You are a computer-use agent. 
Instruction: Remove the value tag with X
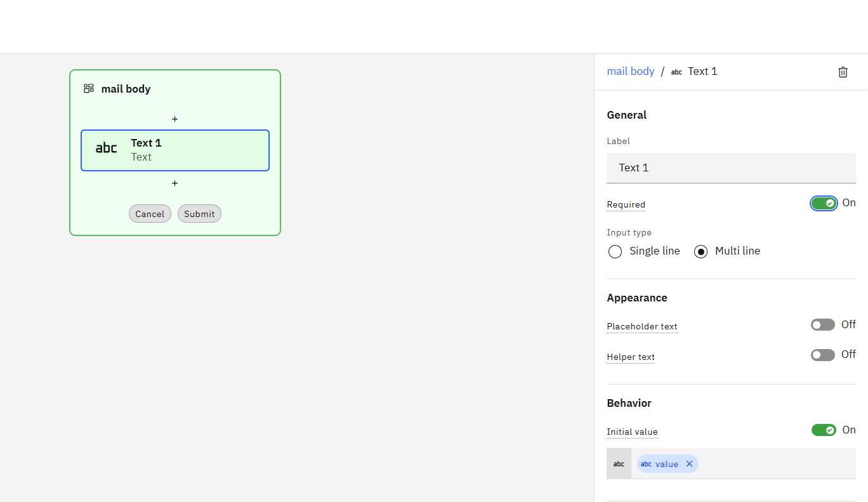689,464
